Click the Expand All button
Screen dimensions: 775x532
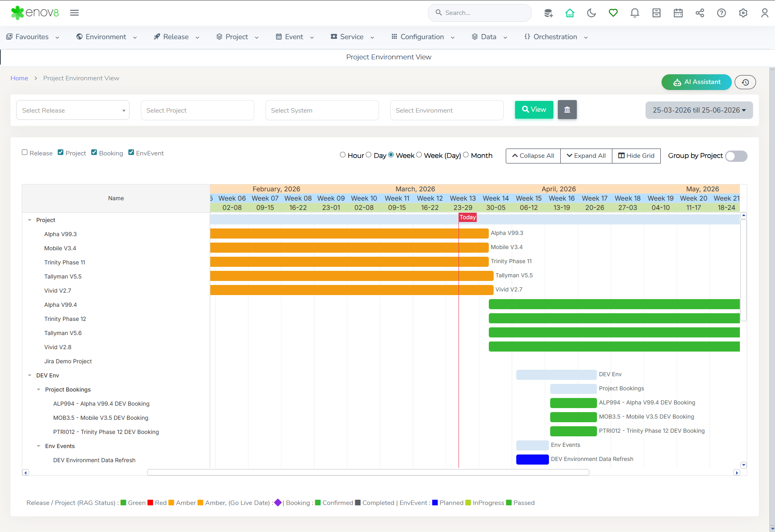[586, 156]
